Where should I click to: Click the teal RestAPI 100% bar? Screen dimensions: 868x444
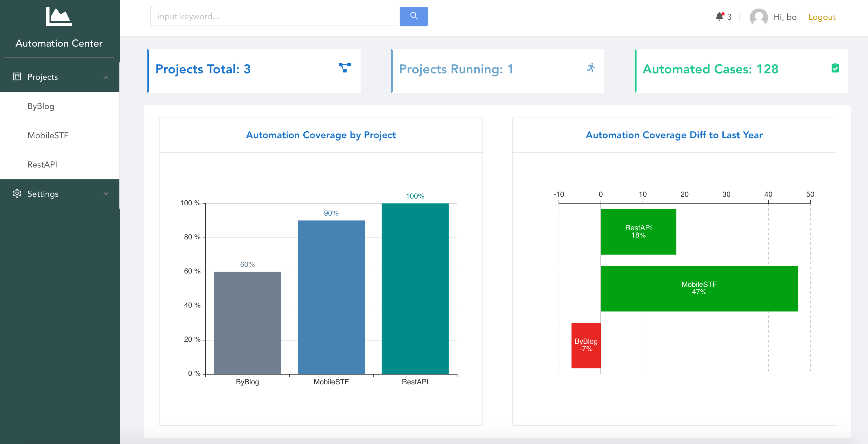click(x=415, y=288)
